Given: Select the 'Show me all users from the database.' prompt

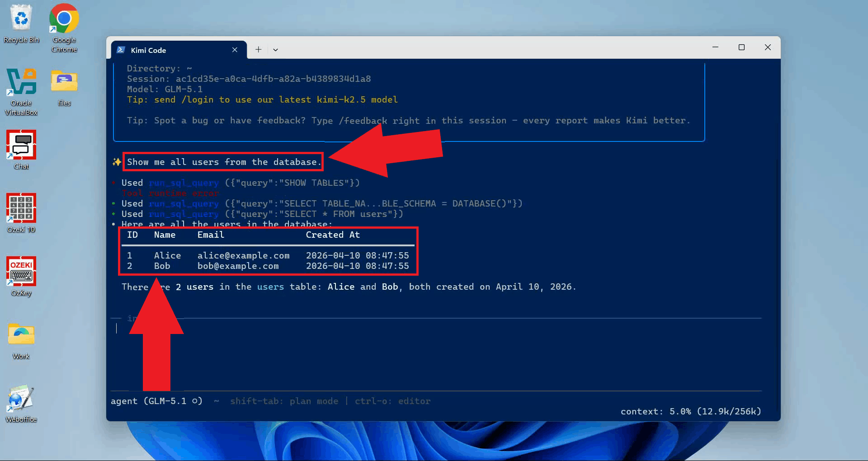Looking at the screenshot, I should click(x=224, y=162).
